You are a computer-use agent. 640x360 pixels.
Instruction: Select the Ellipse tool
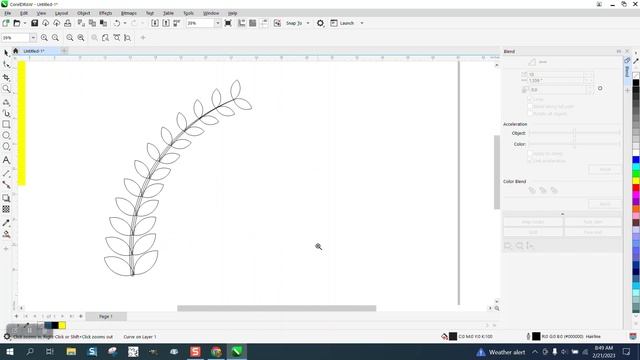(x=6, y=135)
